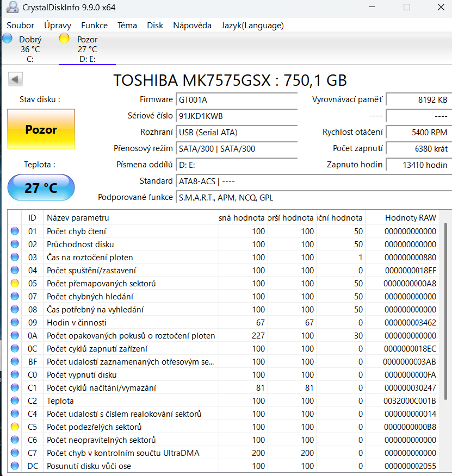The width and height of the screenshot is (452, 476).
Task: Click the Firmware field GT001A
Action: click(237, 99)
